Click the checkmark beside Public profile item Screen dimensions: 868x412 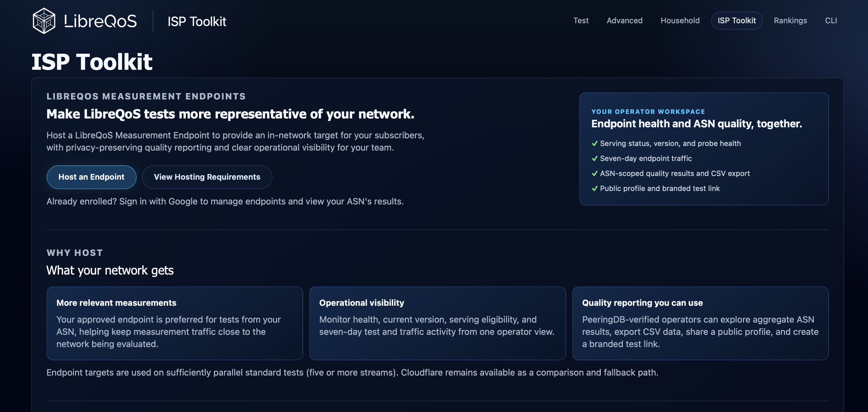tap(595, 189)
